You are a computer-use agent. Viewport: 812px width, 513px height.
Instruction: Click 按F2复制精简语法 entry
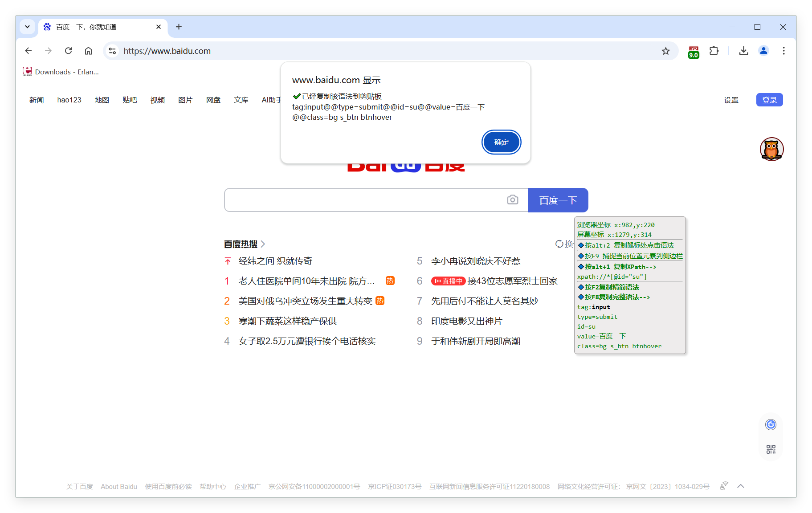click(608, 287)
